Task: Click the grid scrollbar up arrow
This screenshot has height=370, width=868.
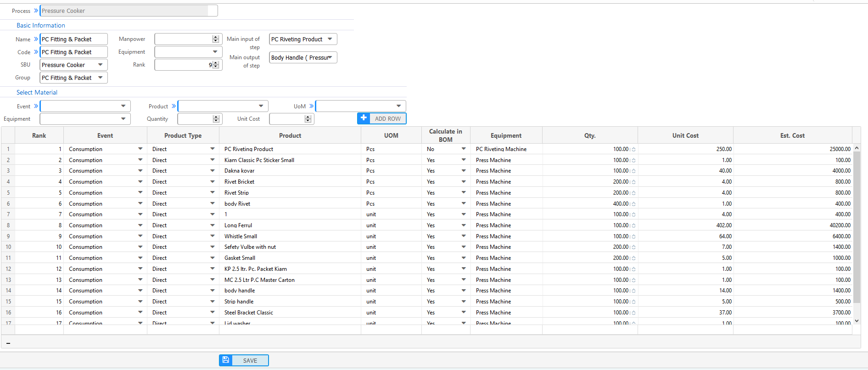Action: coord(857,148)
